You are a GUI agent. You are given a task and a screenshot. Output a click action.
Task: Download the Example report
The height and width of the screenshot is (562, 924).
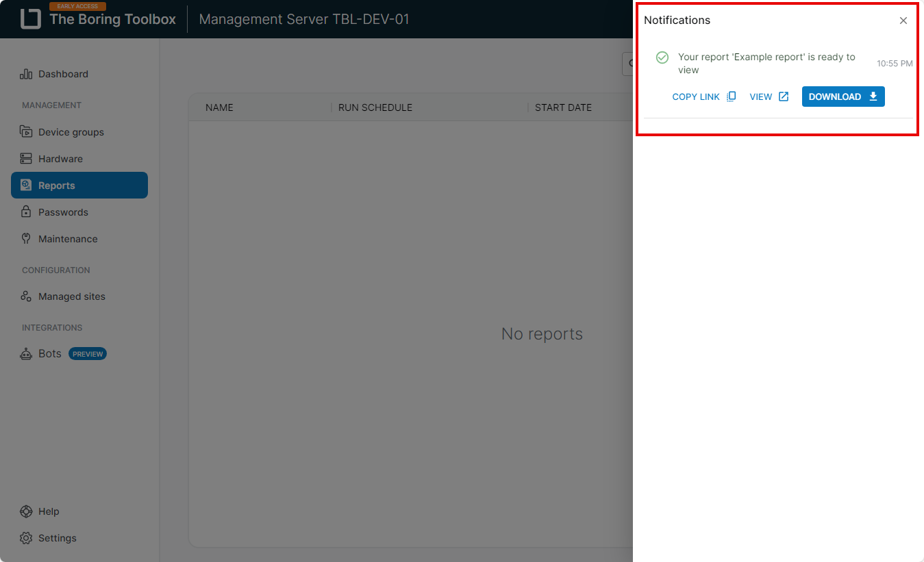pos(842,97)
